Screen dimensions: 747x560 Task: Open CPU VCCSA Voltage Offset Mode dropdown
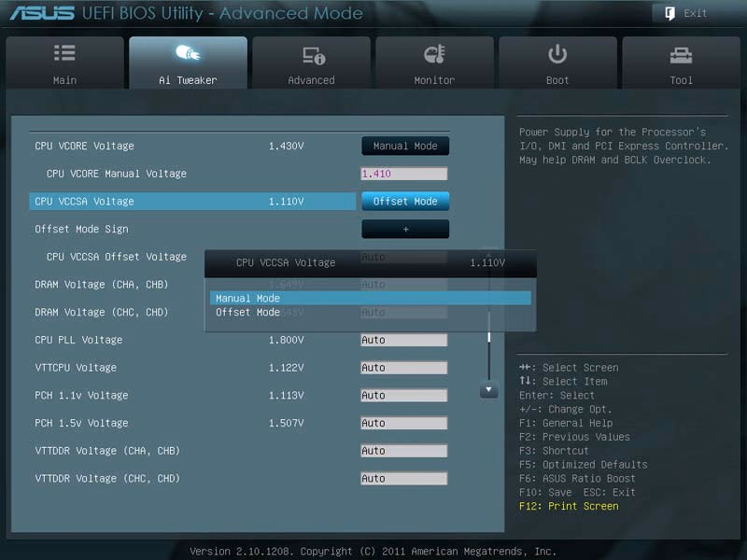(405, 202)
